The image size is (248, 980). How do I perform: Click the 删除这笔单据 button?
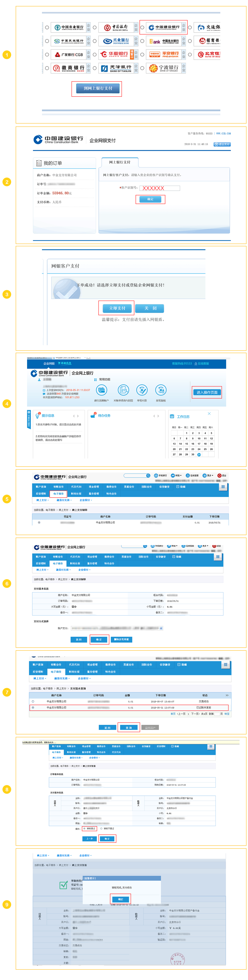tap(122, 640)
